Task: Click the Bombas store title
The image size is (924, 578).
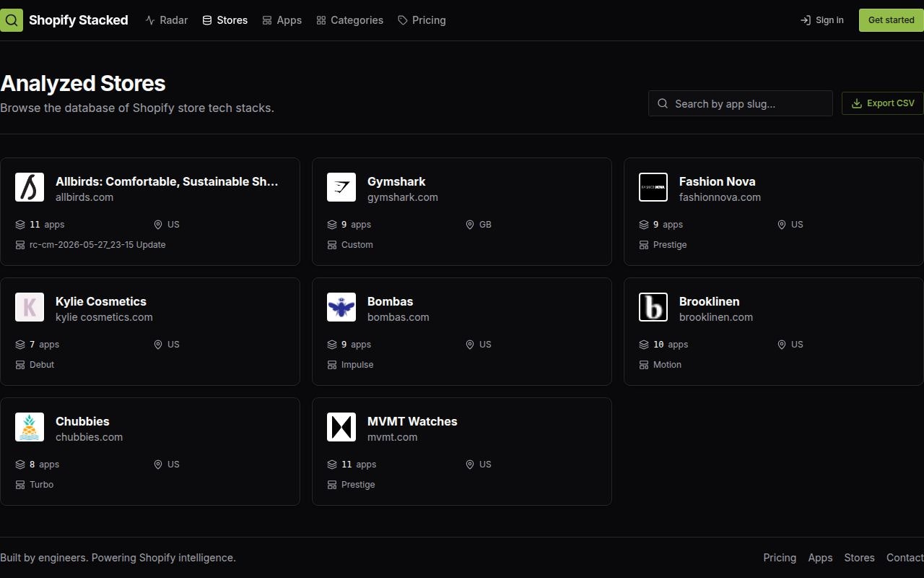Action: pyautogui.click(x=391, y=301)
